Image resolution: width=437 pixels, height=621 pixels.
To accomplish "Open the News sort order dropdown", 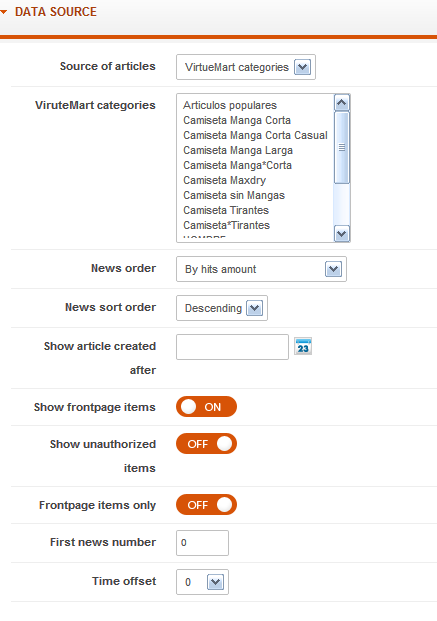I will pyautogui.click(x=222, y=308).
